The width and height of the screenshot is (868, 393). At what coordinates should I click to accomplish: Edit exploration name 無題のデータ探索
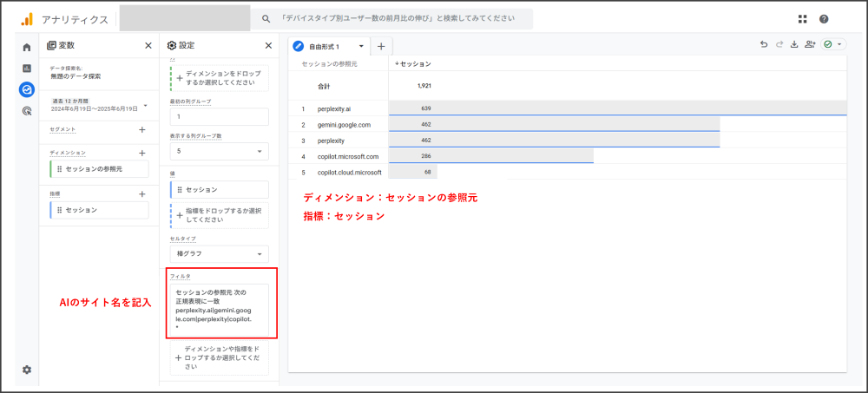76,76
